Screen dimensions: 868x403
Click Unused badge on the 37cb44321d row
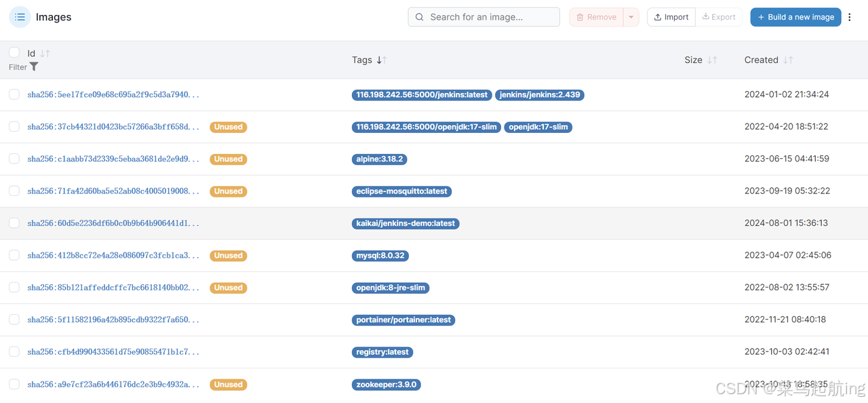pyautogui.click(x=229, y=127)
